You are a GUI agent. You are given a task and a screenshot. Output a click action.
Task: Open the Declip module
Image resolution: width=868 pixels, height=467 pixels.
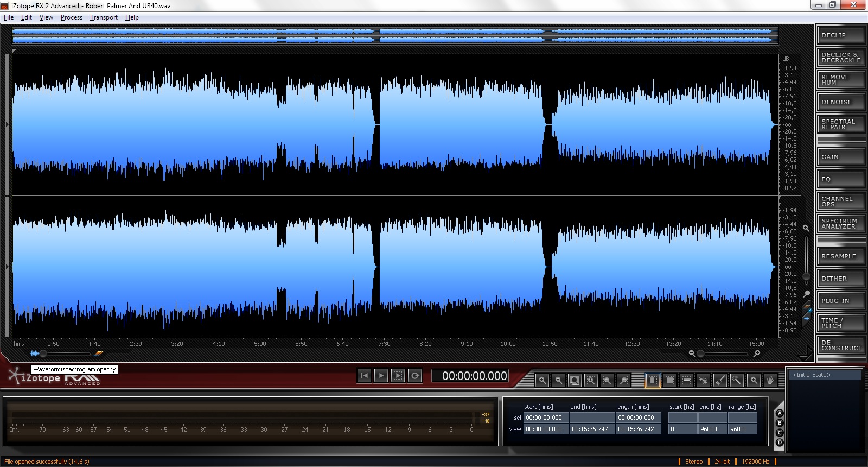841,35
